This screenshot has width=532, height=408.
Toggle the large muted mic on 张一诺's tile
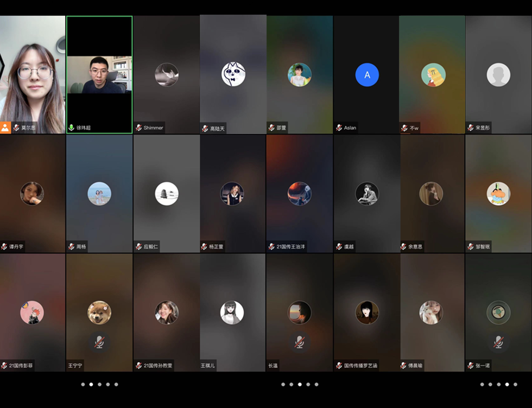(x=498, y=342)
